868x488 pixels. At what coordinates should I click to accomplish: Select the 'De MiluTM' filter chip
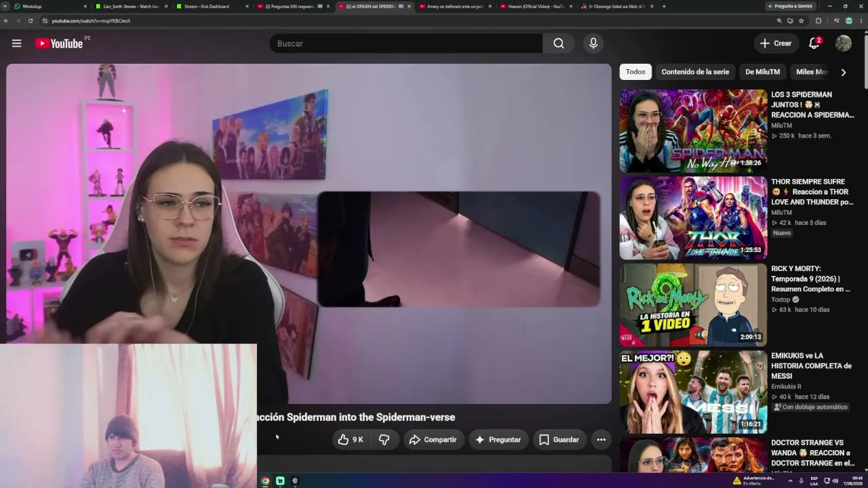[x=762, y=72]
